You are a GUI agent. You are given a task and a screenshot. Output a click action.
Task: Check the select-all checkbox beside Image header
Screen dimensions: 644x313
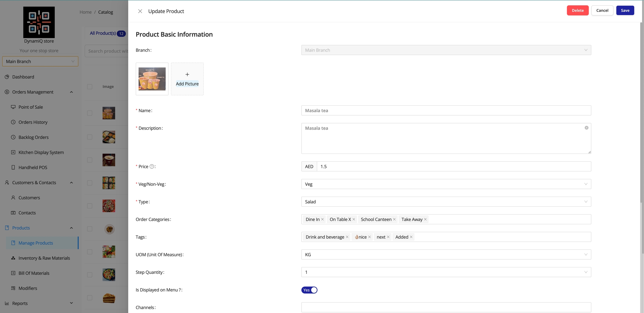(90, 87)
